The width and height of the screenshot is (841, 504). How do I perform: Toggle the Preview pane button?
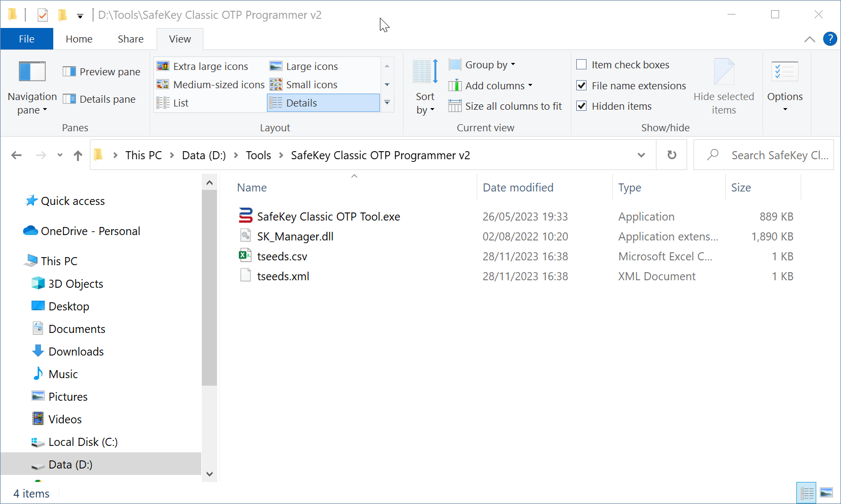click(102, 72)
